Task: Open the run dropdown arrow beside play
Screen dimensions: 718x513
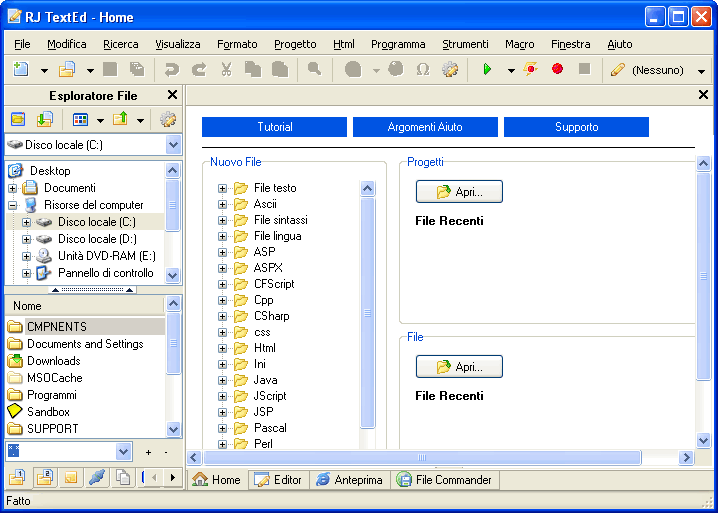Action: (511, 71)
